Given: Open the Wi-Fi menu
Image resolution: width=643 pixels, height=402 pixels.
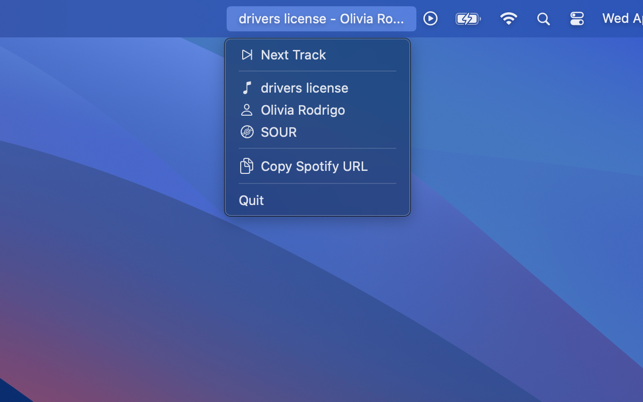Looking at the screenshot, I should point(508,18).
